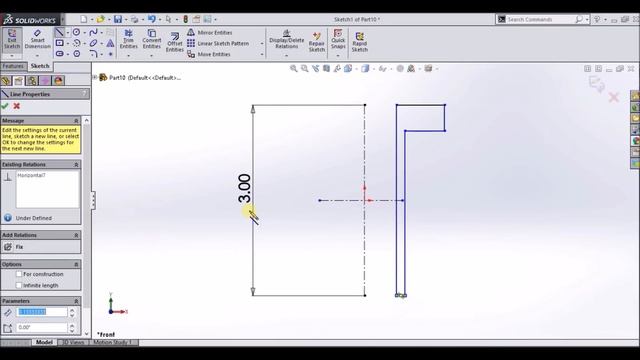Screen dimensions: 640x360
Task: Collapse the Existing Relations section
Action: pos(76,164)
